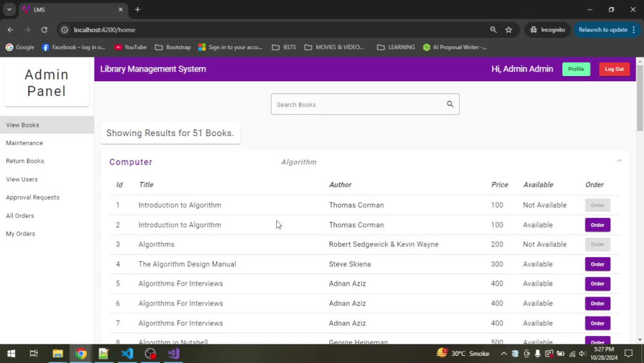Screen dimensions: 644x363
Task: Open Visual Studio Code from taskbar
Action: (x=128, y=353)
